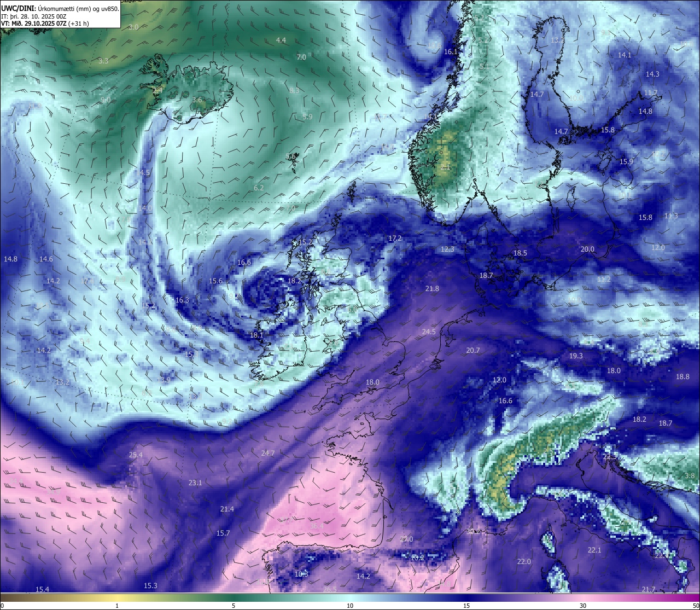Click the 21.4 value northwest of Spain

(x=227, y=509)
